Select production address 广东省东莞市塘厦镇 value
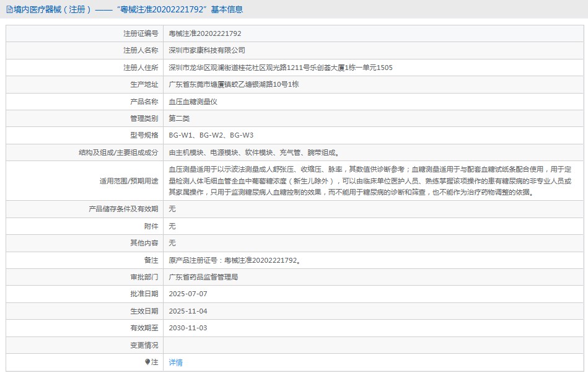The image size is (588, 378). click(x=234, y=84)
